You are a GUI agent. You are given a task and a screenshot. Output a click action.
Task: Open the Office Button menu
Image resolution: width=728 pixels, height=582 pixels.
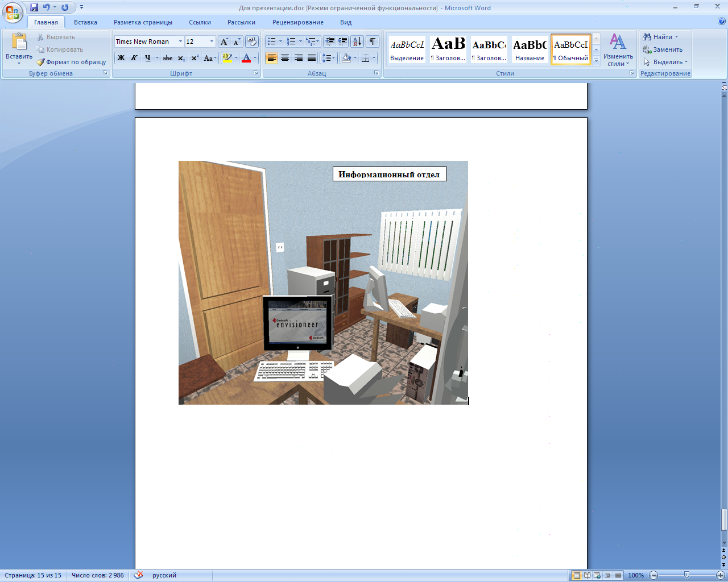click(13, 11)
